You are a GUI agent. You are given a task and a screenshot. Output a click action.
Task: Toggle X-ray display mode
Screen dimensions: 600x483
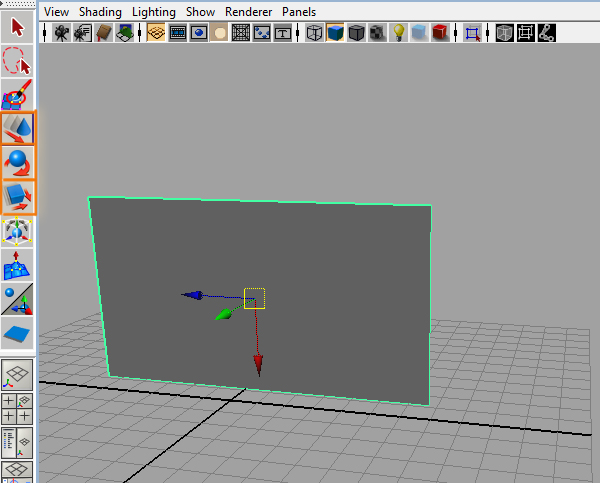504,33
